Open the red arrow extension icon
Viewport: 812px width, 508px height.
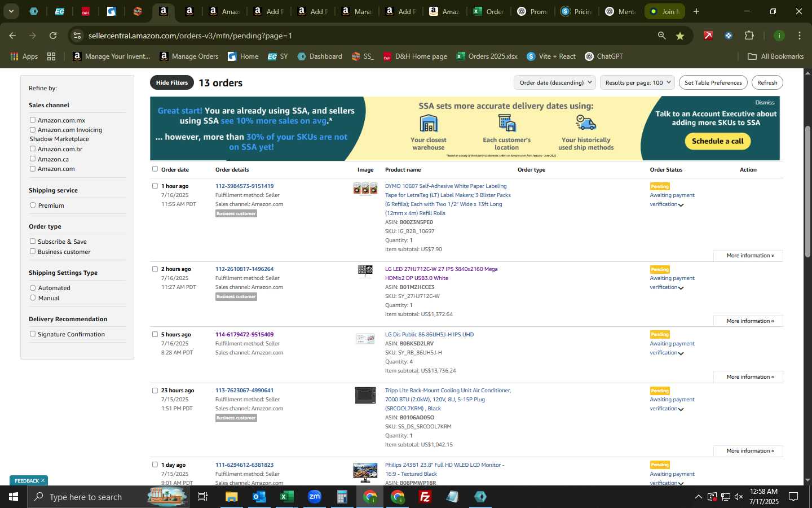coord(708,36)
